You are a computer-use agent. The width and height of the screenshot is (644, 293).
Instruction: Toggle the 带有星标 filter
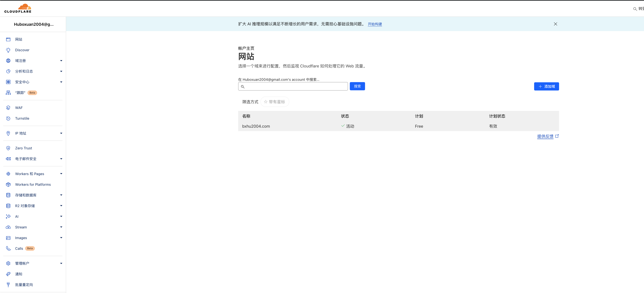pos(275,102)
